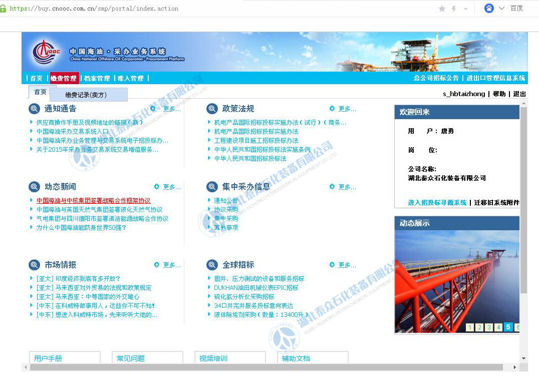Image resolution: width=539 pixels, height=392 pixels.
Task: Open 更多 for the 动态新闻 section
Action: (171, 187)
